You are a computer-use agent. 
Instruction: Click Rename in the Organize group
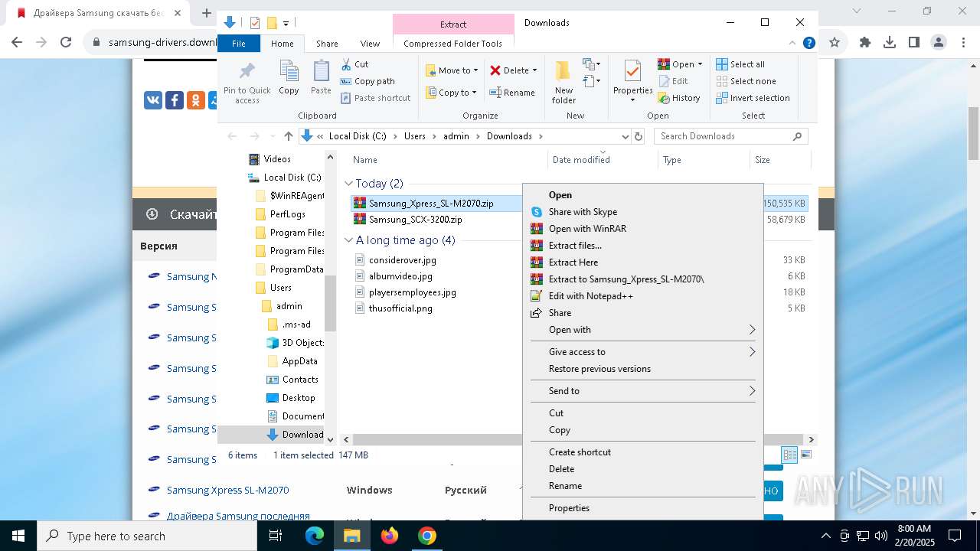[512, 93]
